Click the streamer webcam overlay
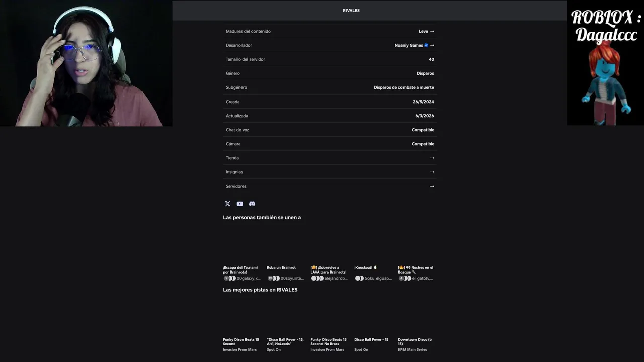644x362 pixels. pyautogui.click(x=86, y=63)
